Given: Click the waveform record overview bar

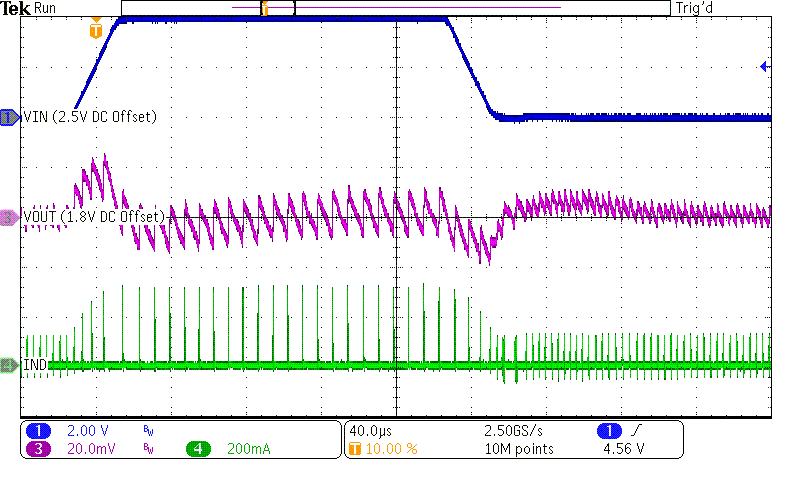Looking at the screenshot, I should coord(395,8).
